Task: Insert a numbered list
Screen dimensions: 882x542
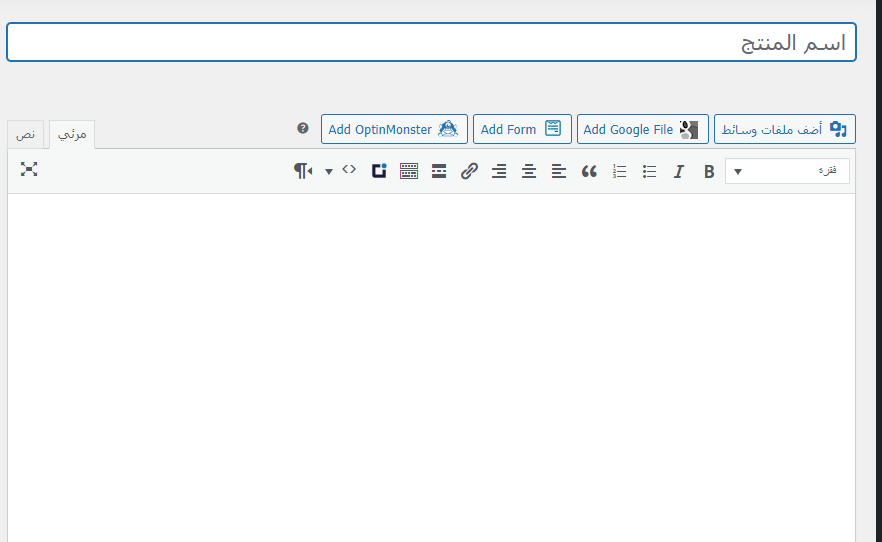Action: (619, 171)
